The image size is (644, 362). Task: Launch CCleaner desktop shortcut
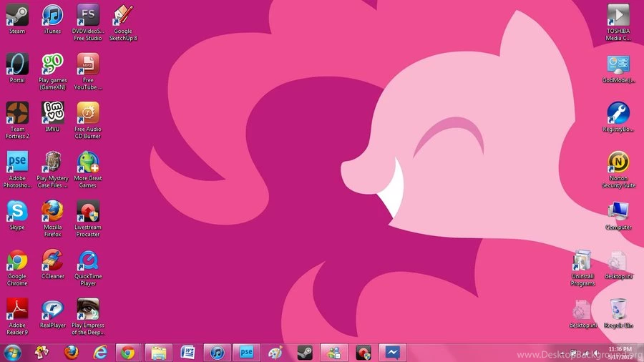point(52,261)
